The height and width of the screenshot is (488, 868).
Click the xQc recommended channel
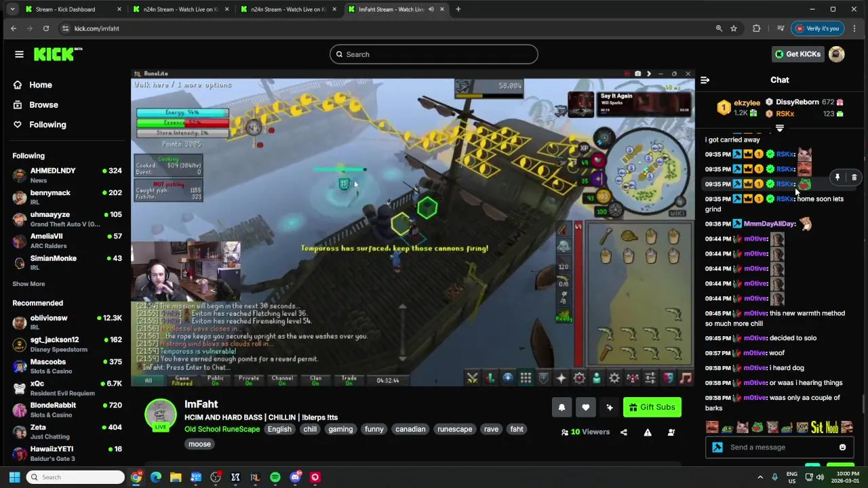pos(66,388)
